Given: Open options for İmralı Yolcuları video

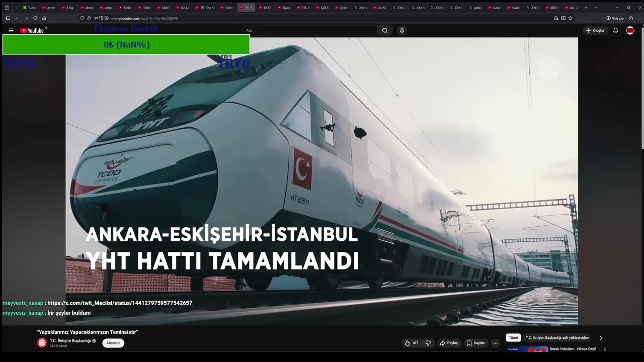Looking at the screenshot, I should click(x=605, y=349).
